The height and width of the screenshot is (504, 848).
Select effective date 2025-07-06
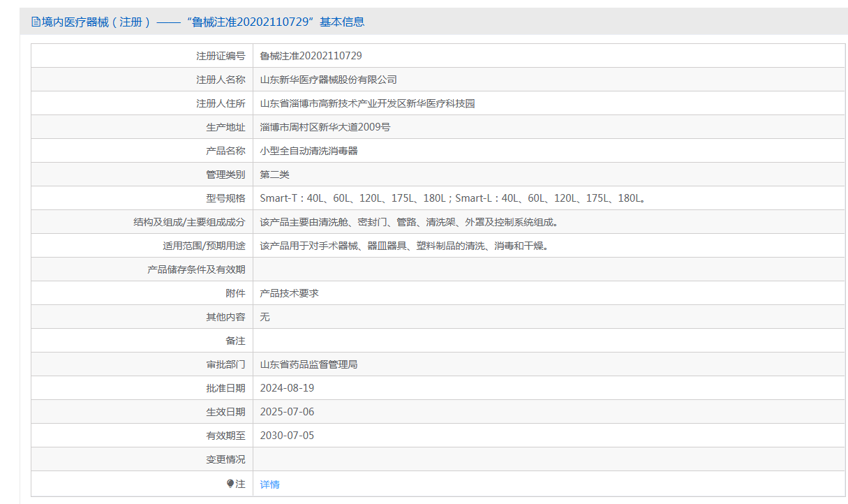point(287,412)
